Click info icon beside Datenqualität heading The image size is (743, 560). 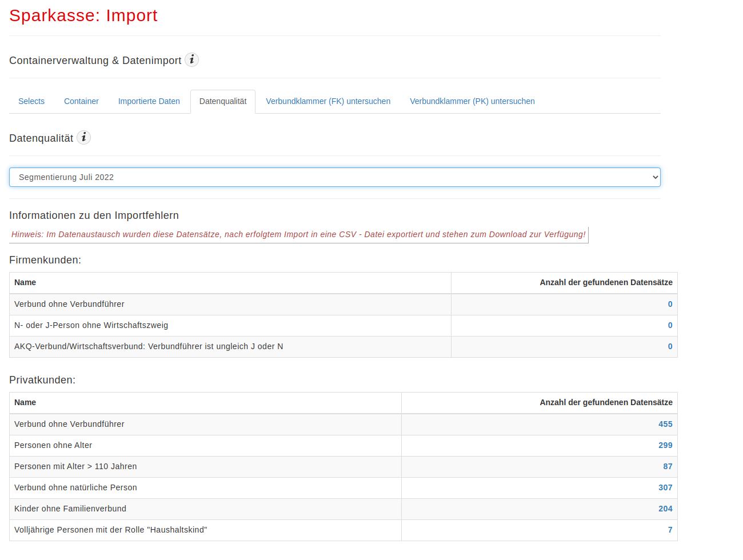pyautogui.click(x=84, y=137)
